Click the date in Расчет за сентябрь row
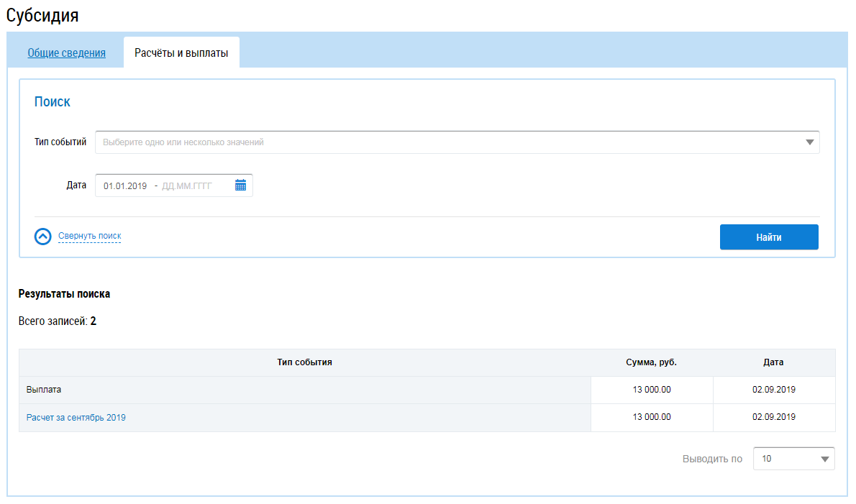Image resolution: width=856 pixels, height=504 pixels. point(773,417)
